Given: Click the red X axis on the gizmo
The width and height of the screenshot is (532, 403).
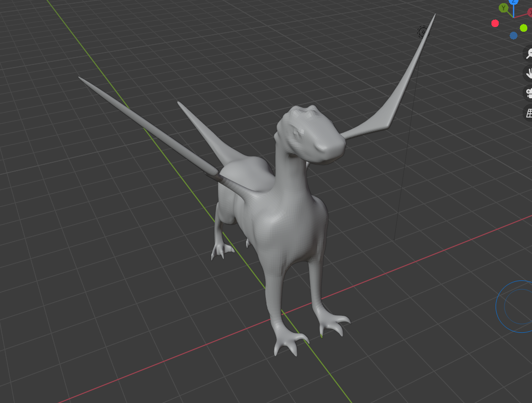Looking at the screenshot, I should pyautogui.click(x=530, y=12).
